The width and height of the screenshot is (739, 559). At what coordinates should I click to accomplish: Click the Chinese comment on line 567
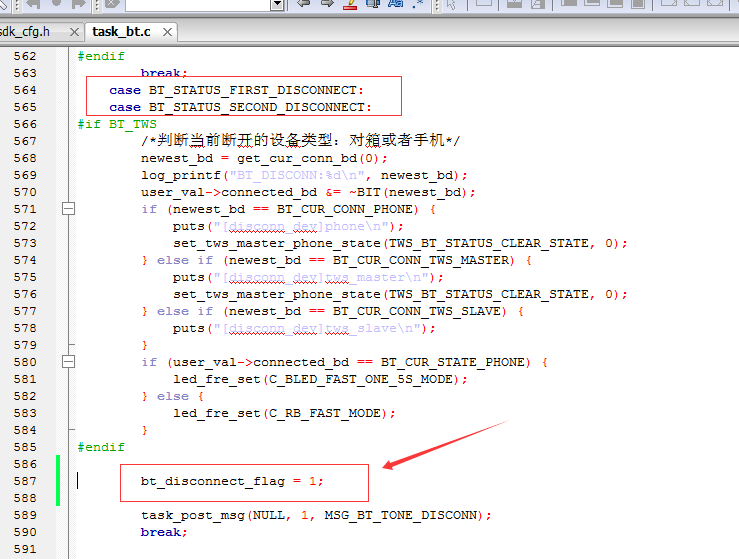[x=301, y=140]
